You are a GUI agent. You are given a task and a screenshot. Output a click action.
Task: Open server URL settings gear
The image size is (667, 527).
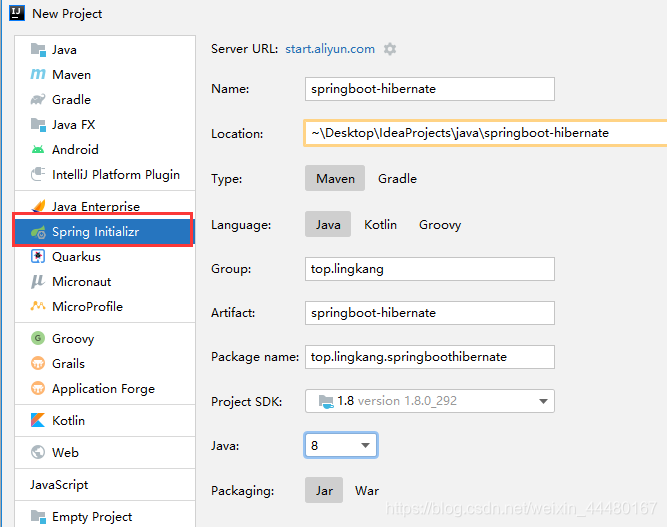click(x=390, y=49)
